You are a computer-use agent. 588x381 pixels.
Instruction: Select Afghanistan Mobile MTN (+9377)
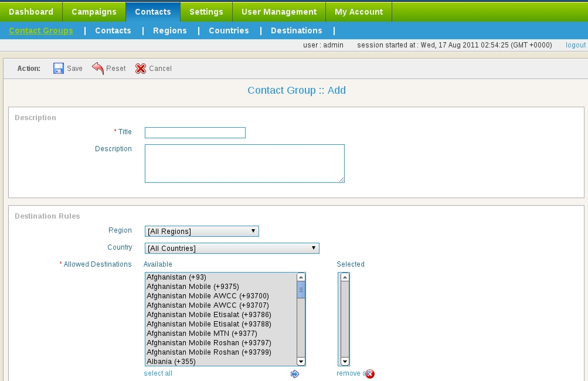click(x=221, y=334)
